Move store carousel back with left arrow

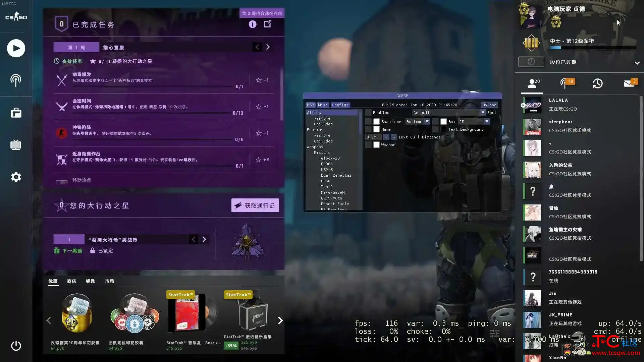click(x=49, y=320)
